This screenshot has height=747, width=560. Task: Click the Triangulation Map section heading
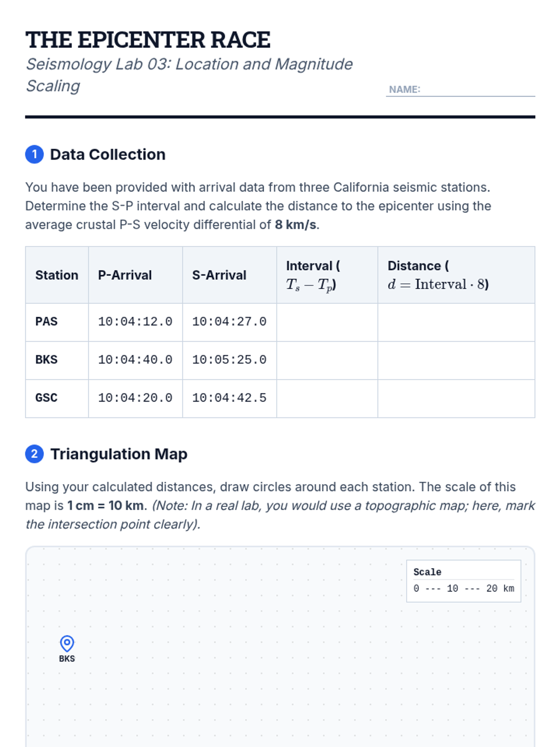point(119,454)
